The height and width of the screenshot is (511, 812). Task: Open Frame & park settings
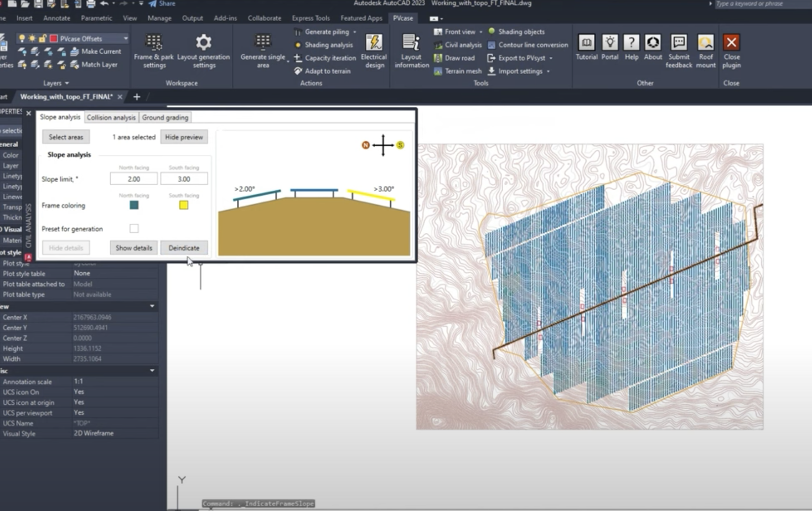[x=153, y=50]
